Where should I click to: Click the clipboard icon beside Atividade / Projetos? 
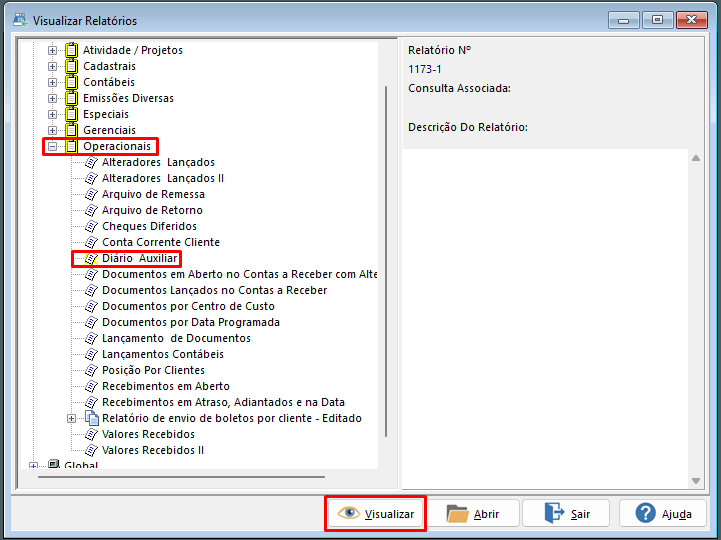coord(71,50)
